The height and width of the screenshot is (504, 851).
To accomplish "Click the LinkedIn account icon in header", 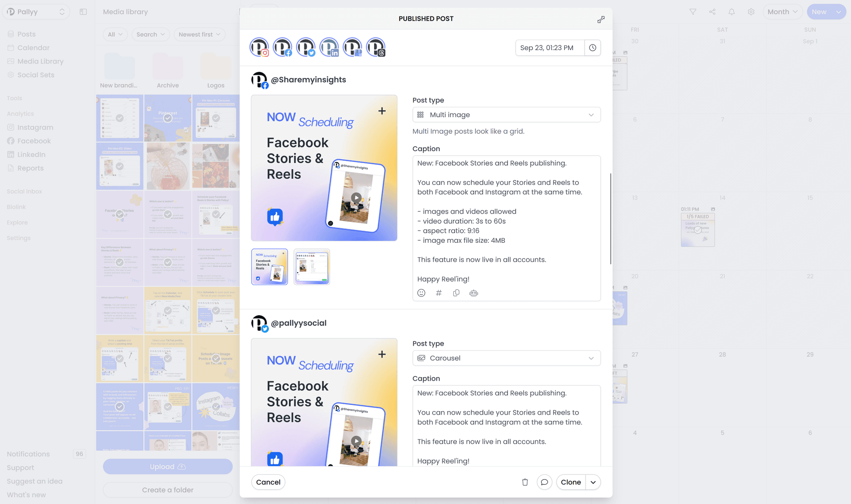I will pyautogui.click(x=329, y=48).
